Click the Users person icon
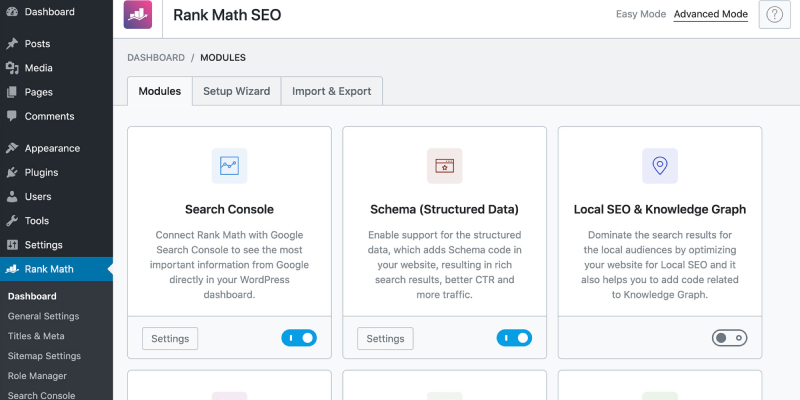Viewport: 800px width, 400px height. [x=12, y=196]
